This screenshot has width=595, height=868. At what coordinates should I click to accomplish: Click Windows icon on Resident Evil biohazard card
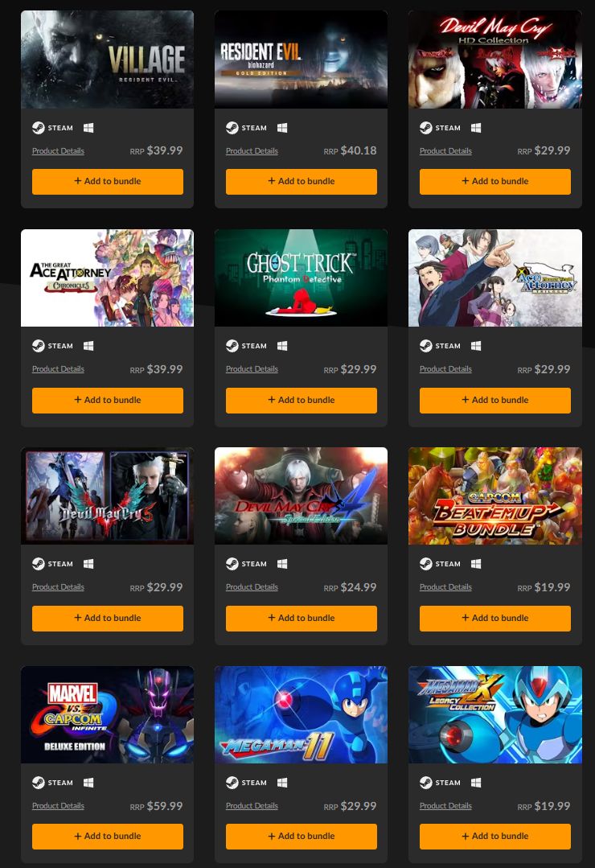(282, 128)
